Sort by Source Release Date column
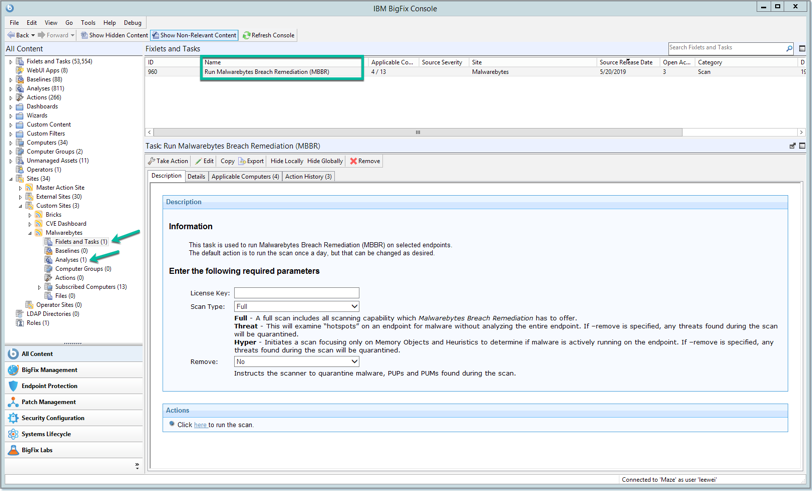Screen dimensions: 812x491 tap(628, 62)
